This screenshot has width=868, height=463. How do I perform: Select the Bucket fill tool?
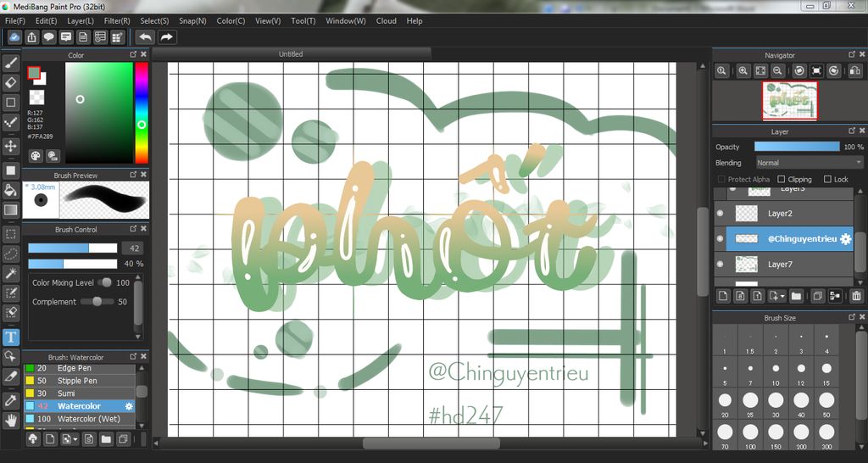(x=10, y=190)
